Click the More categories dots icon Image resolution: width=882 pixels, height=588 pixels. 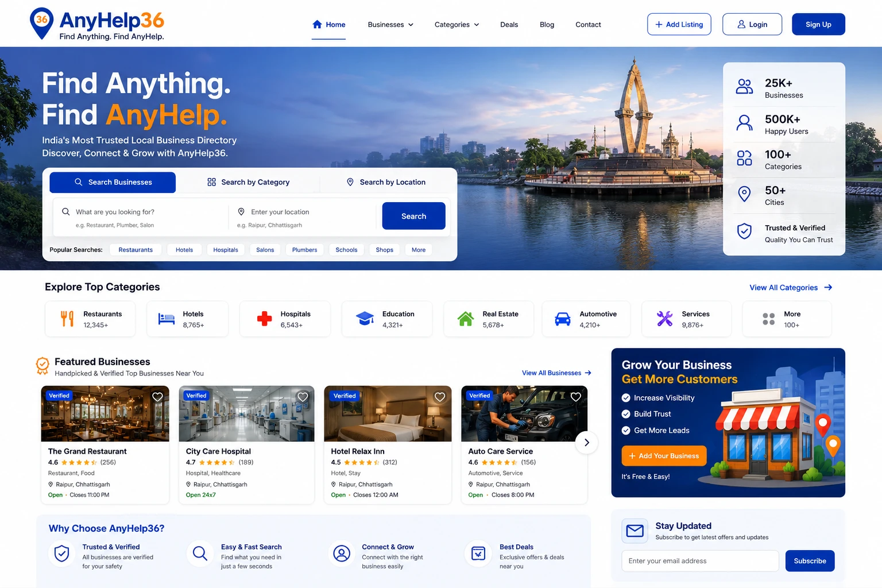coord(768,319)
